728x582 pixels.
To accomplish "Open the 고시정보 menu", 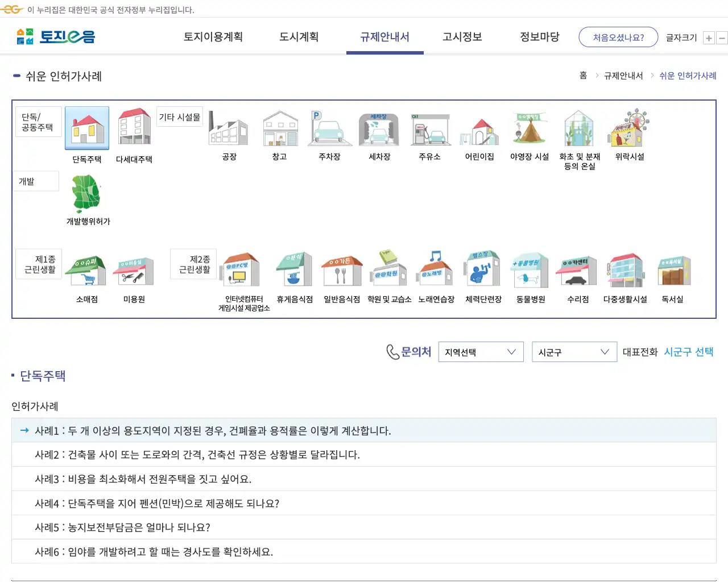I will (462, 36).
